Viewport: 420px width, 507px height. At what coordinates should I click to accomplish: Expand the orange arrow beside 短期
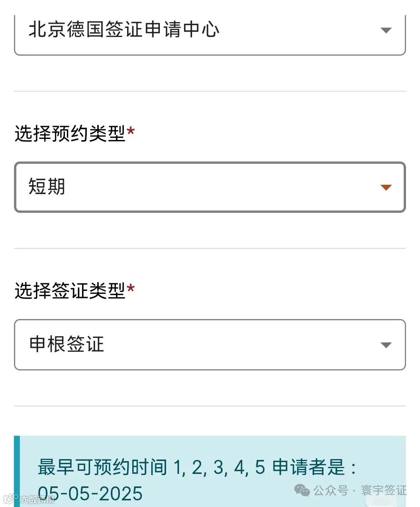point(385,188)
